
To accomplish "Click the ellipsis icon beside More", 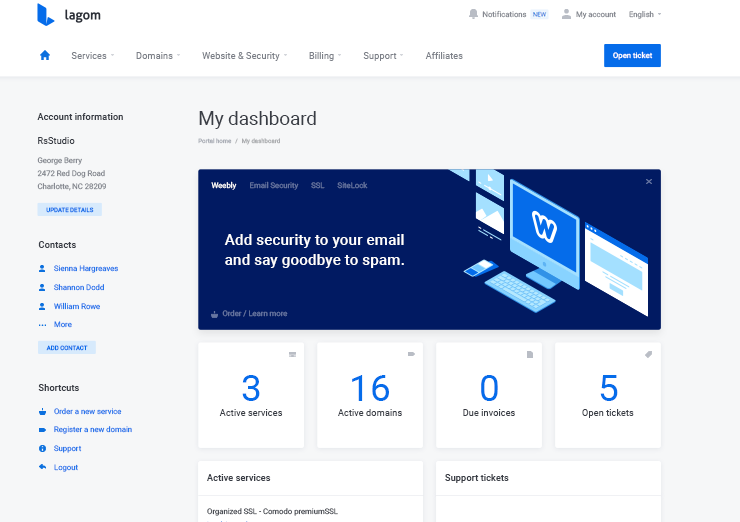I will click(42, 325).
